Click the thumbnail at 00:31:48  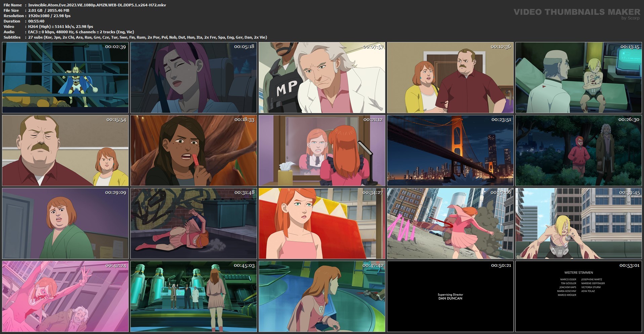pyautogui.click(x=194, y=223)
